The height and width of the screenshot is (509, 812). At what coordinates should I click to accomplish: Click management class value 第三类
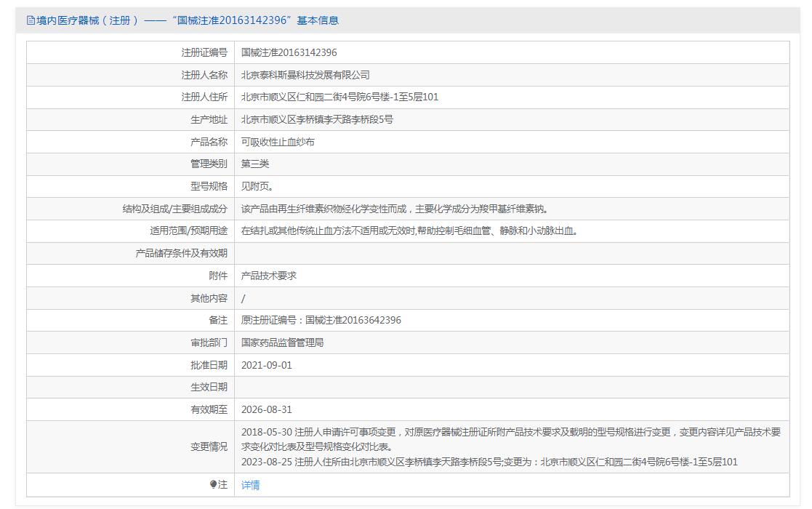coord(255,164)
